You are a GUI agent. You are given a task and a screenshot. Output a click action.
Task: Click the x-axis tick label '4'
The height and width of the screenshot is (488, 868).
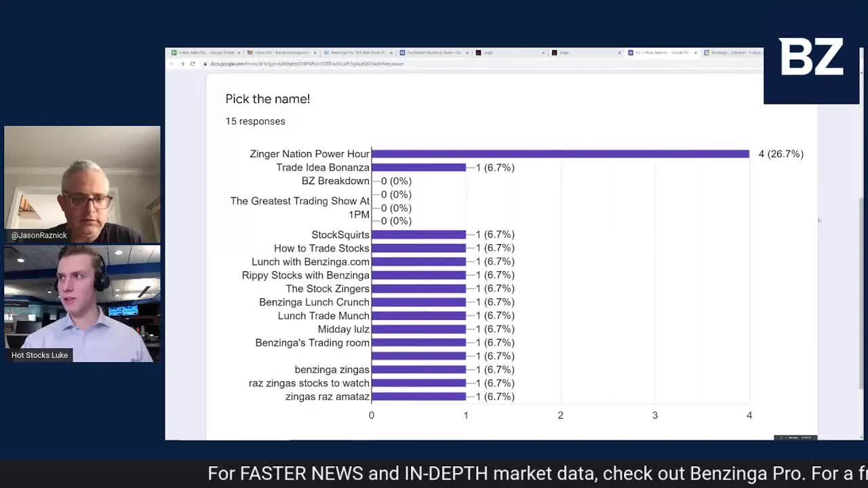(749, 415)
